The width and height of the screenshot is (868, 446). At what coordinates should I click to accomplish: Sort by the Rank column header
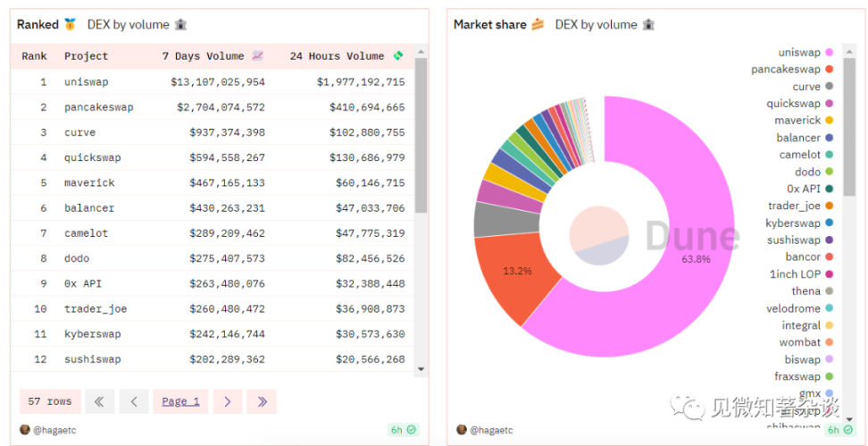click(x=34, y=56)
